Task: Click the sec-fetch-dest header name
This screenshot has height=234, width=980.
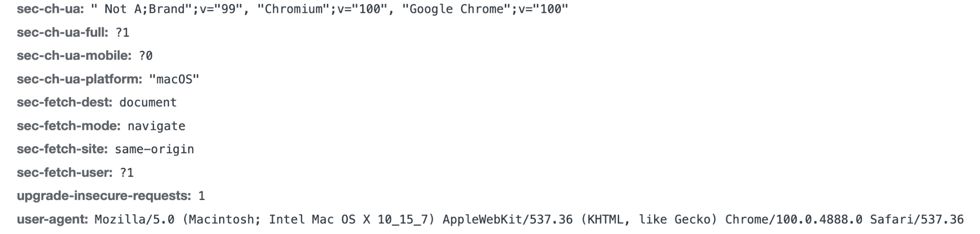Action: [64, 103]
